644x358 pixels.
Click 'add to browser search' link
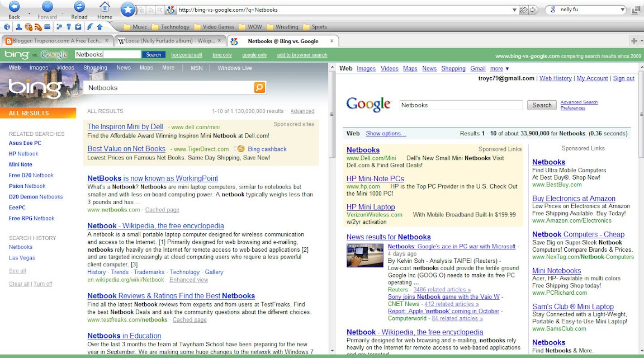(302, 55)
